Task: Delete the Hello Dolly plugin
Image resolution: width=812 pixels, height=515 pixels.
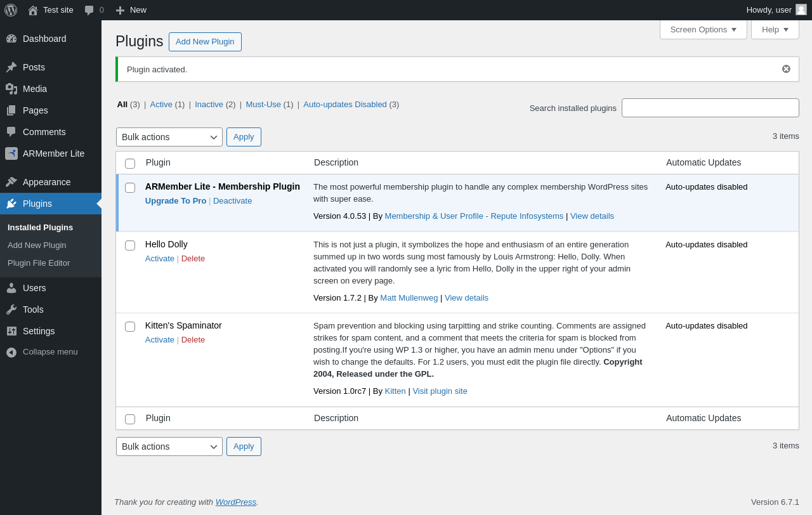Action: pos(193,258)
